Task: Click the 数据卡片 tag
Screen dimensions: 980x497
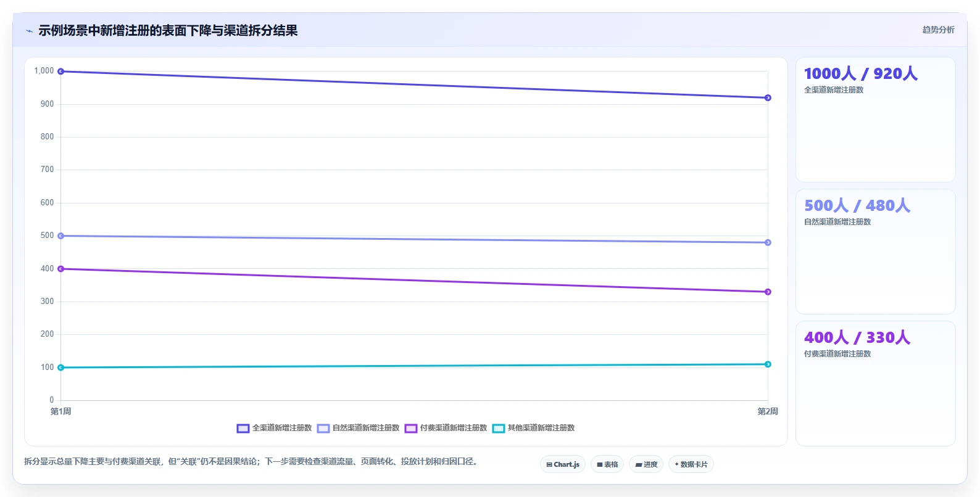Action: [691, 464]
